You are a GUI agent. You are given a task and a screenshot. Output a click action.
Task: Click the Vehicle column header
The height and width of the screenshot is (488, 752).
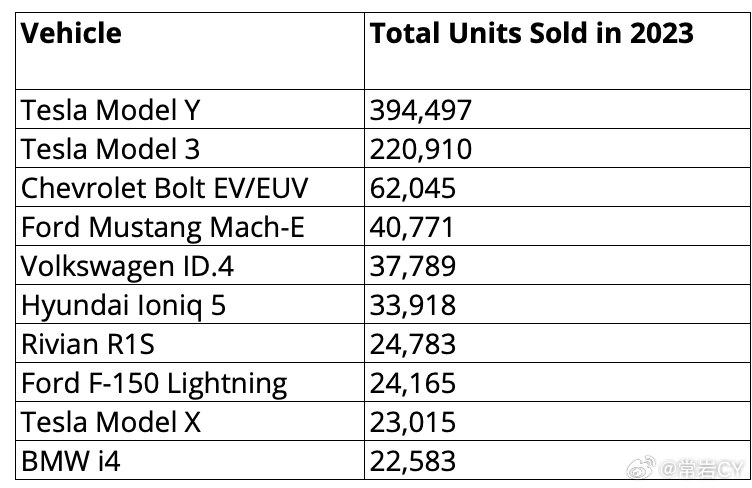click(x=71, y=33)
